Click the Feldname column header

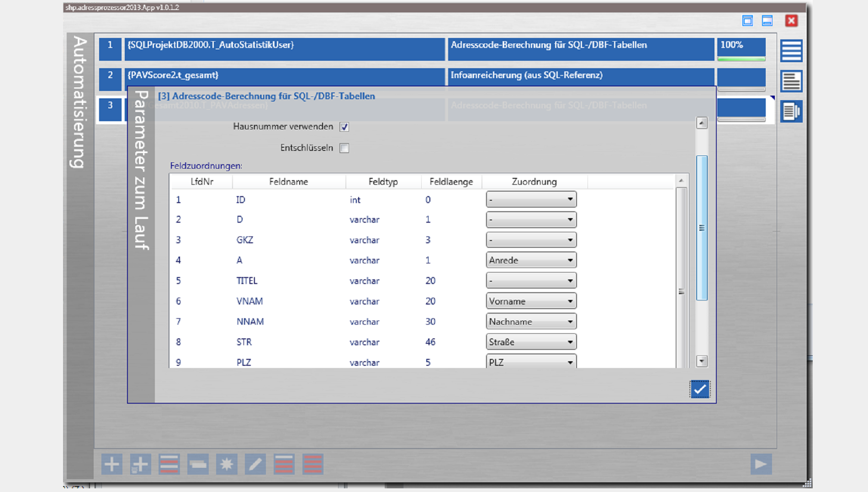[x=288, y=182]
